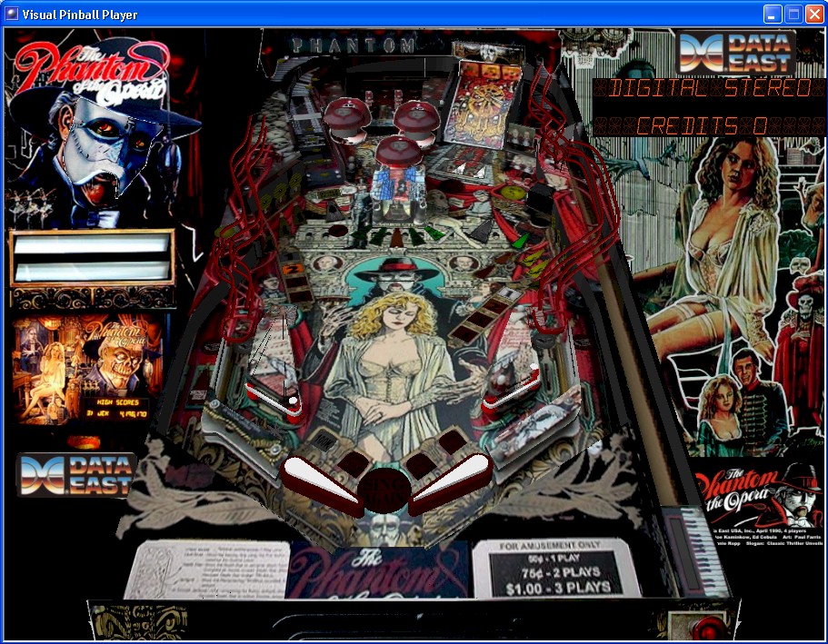Click the lower white score display bar
The height and width of the screenshot is (644, 828).
click(x=92, y=271)
